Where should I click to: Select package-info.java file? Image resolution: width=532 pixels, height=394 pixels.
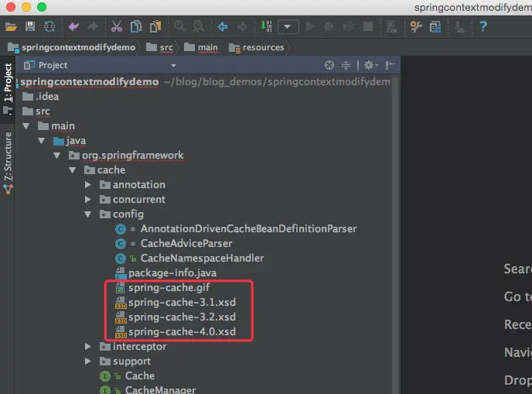pyautogui.click(x=166, y=273)
